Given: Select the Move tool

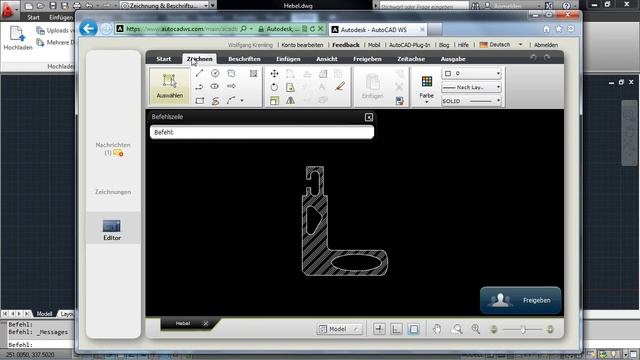Looking at the screenshot, I should click(x=274, y=73).
